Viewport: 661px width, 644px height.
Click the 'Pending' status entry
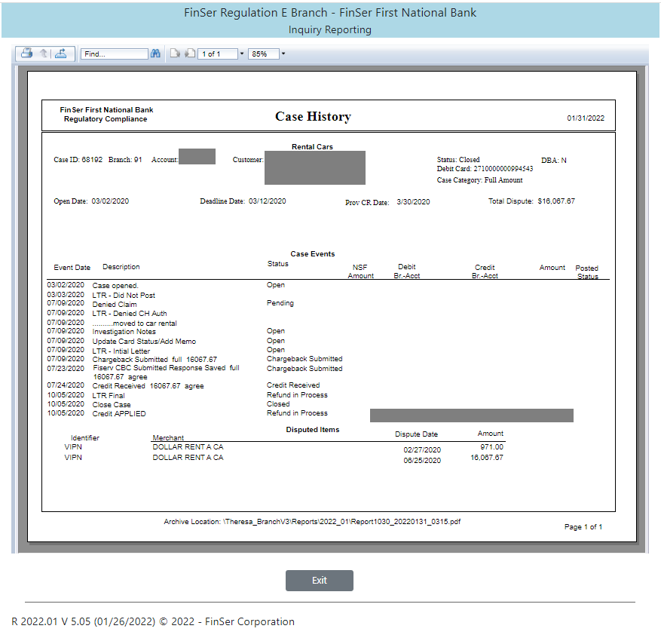(280, 303)
